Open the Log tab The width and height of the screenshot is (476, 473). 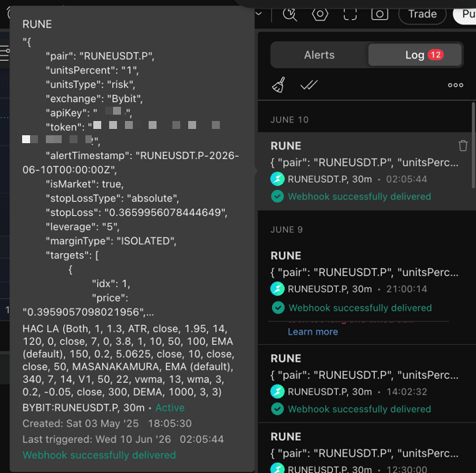pyautogui.click(x=415, y=55)
